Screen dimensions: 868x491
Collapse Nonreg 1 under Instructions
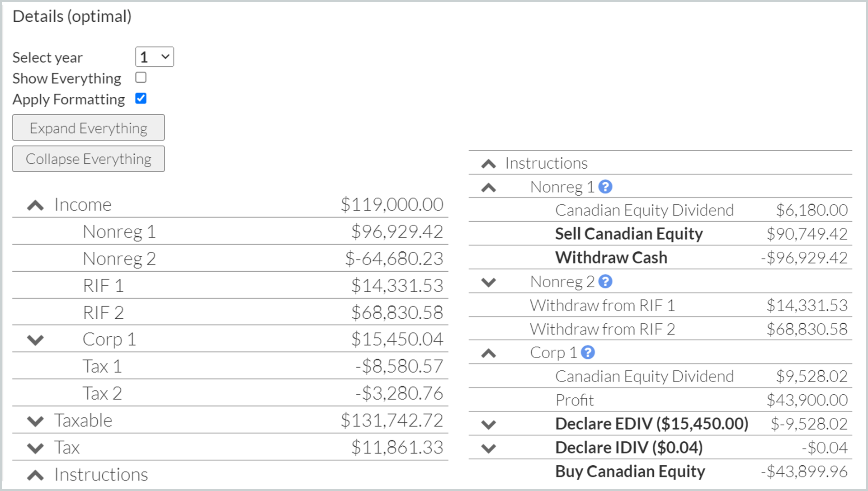(488, 187)
